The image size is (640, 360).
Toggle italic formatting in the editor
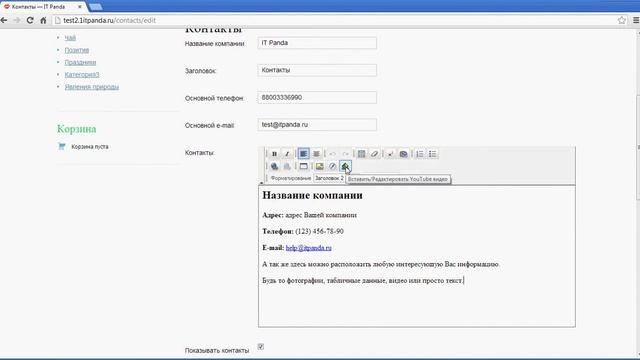tap(287, 154)
